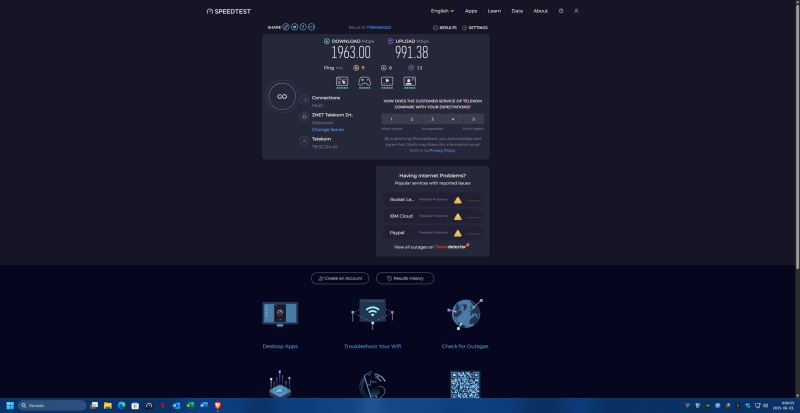Switch to Brave browser in taskbar
The width and height of the screenshot is (800, 413).
[218, 405]
